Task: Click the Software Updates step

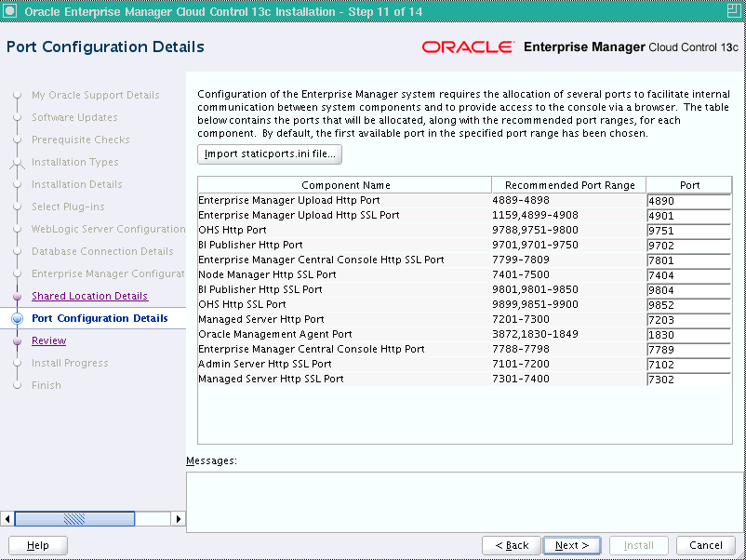Action: click(x=74, y=117)
